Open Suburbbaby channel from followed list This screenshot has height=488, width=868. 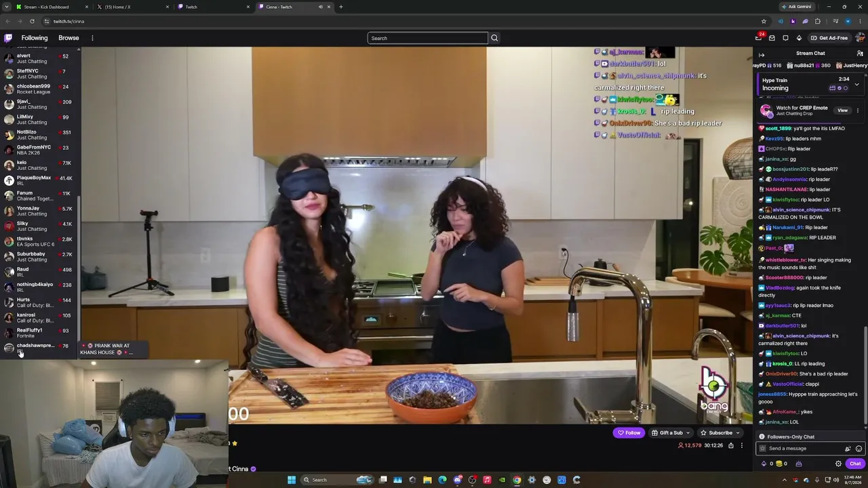[x=39, y=257]
